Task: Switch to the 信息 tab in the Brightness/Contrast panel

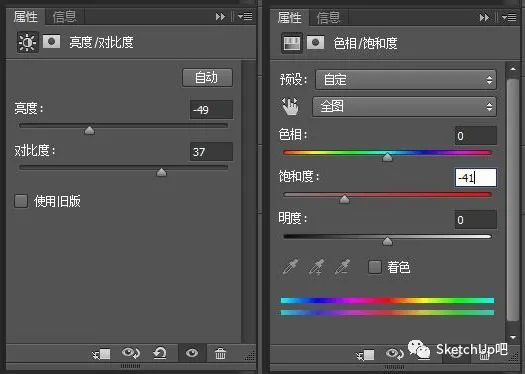Action: (64, 16)
